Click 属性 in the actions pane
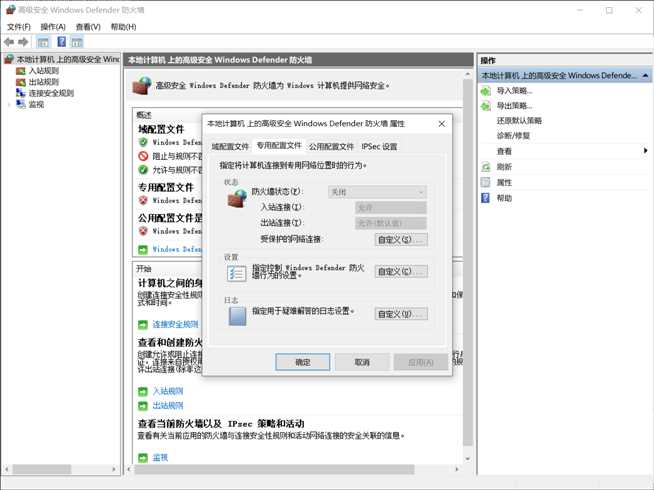Image resolution: width=654 pixels, height=490 pixels. click(504, 182)
